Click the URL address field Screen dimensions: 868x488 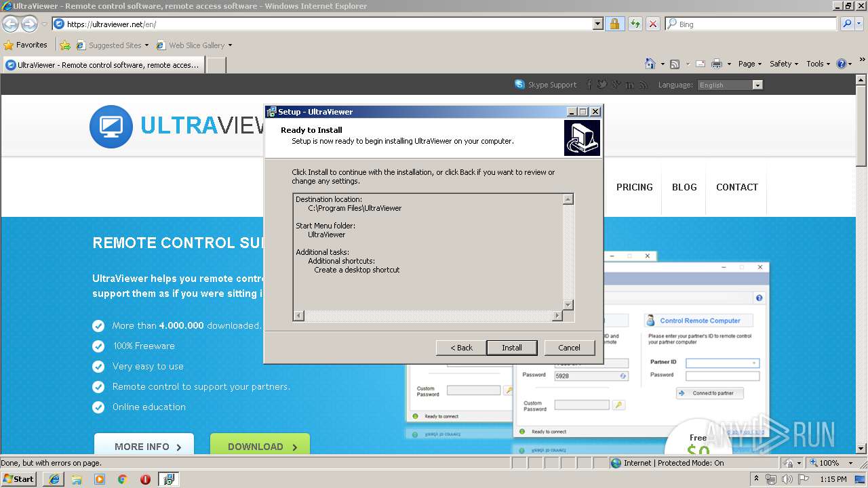click(322, 24)
